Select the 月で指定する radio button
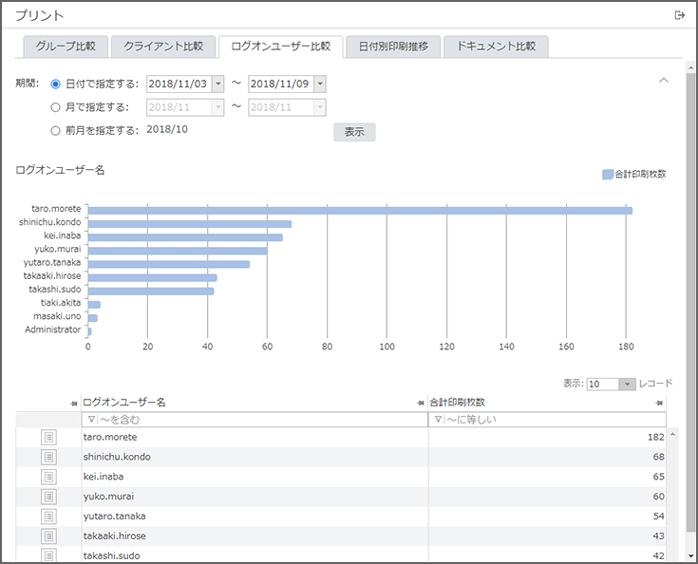 tap(56, 107)
